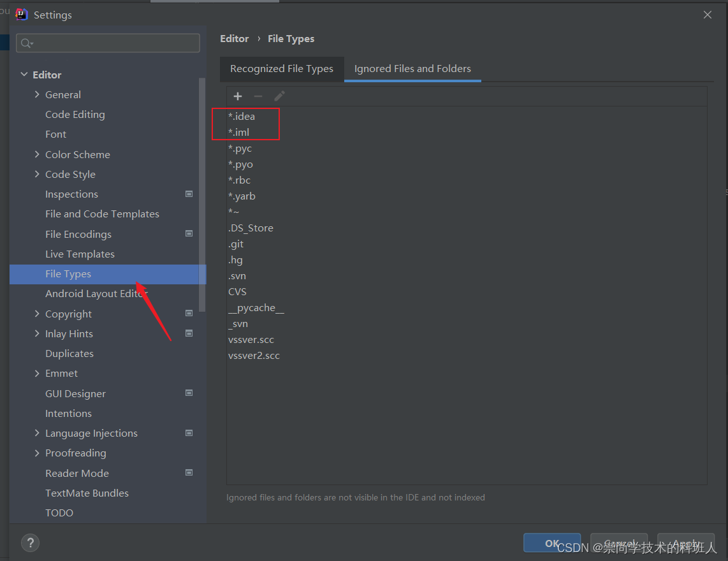Click the project-level icon beside Reader Mode

point(189,472)
